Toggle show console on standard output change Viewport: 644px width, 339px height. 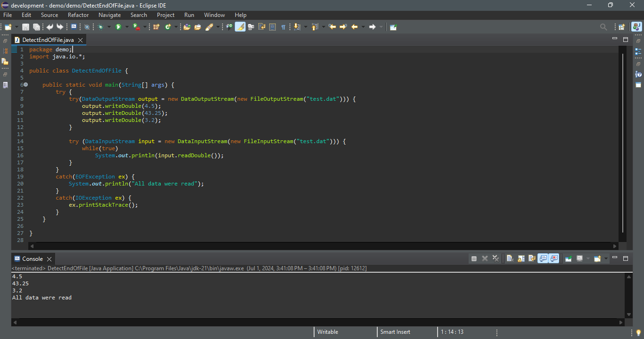click(543, 258)
